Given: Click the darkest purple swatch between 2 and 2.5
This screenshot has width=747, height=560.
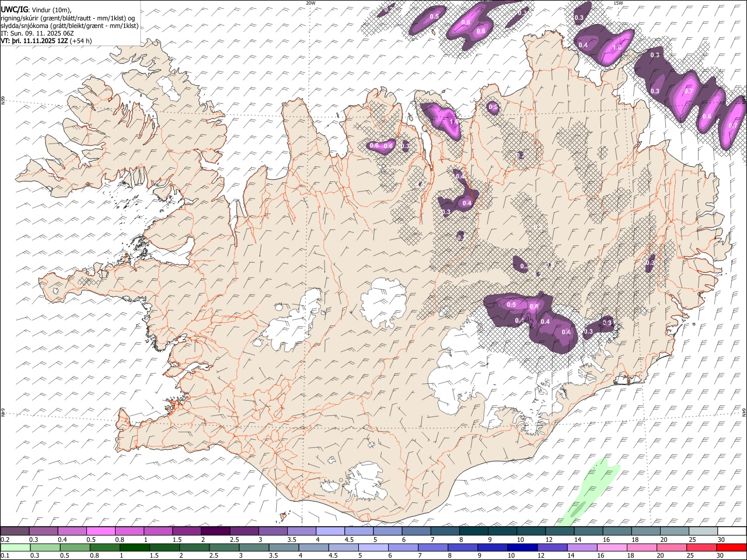Looking at the screenshot, I should 215,531.
